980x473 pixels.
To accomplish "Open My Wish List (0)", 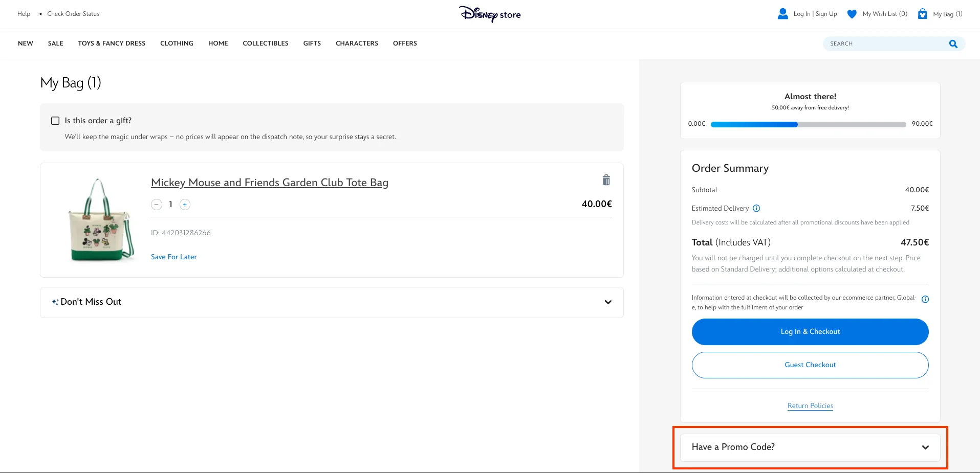I will (885, 14).
